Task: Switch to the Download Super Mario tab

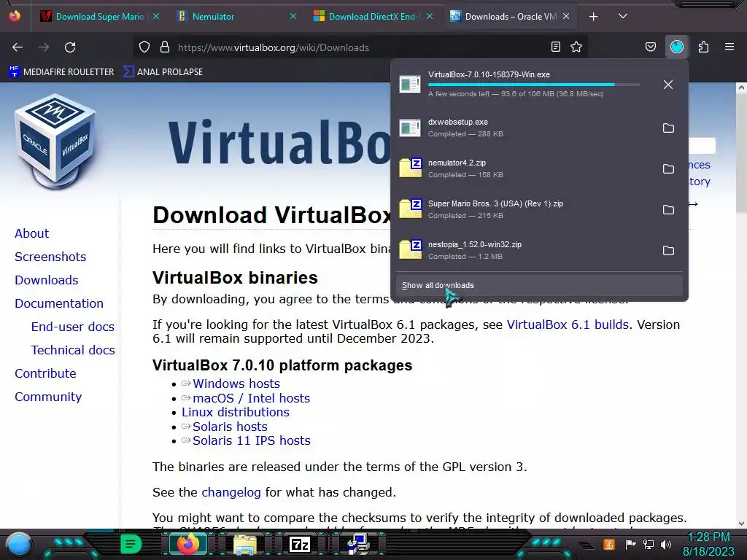Action: pyautogui.click(x=100, y=17)
